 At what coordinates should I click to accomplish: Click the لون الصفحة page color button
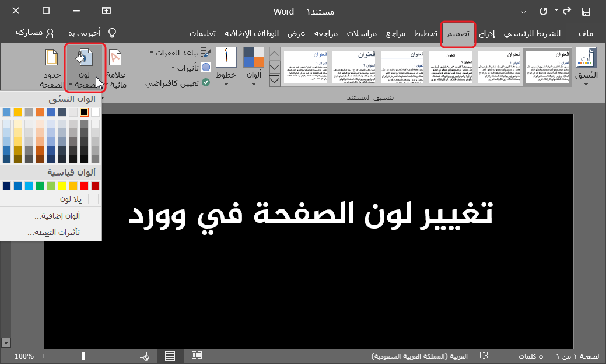[x=85, y=68]
